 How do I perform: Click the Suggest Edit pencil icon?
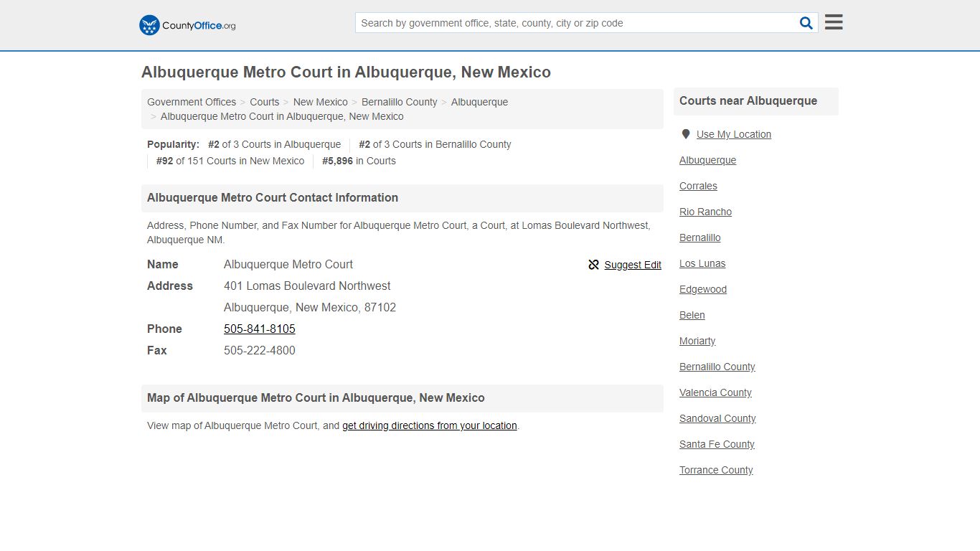593,265
